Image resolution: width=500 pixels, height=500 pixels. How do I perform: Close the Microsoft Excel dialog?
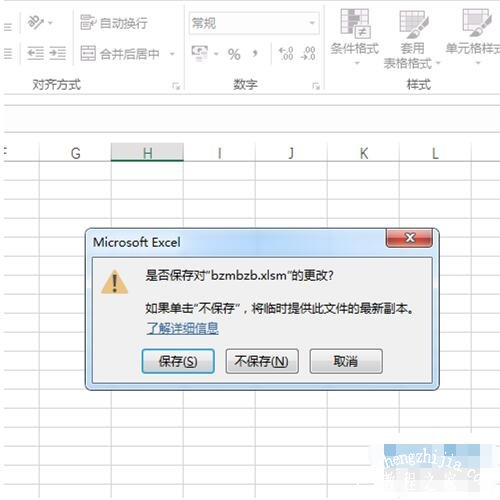(x=409, y=238)
